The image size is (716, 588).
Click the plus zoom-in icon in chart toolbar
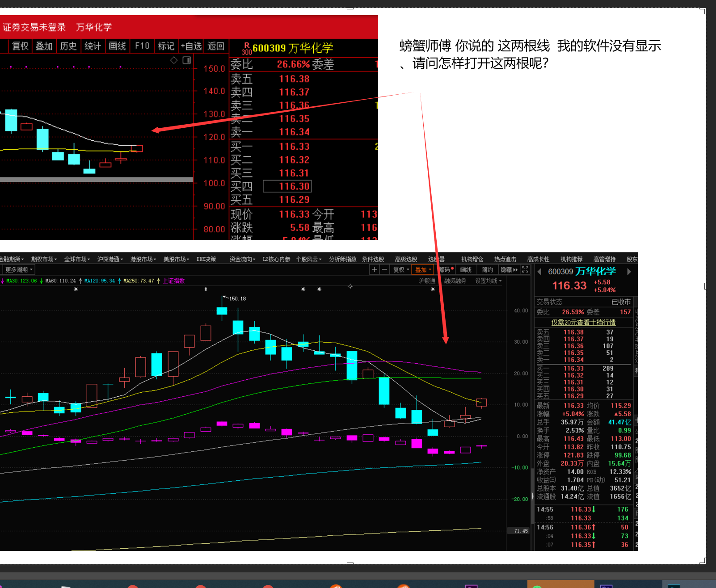pyautogui.click(x=375, y=269)
